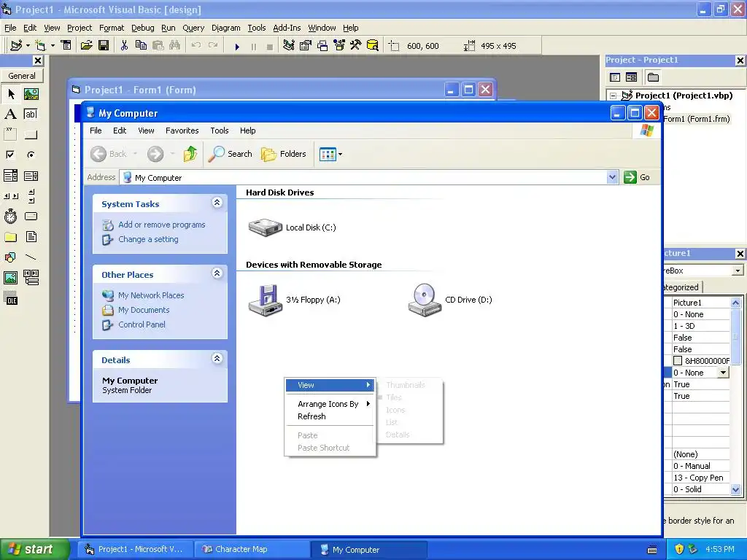Open My Documents link
Viewport: 747px width, 560px height.
pyautogui.click(x=144, y=310)
